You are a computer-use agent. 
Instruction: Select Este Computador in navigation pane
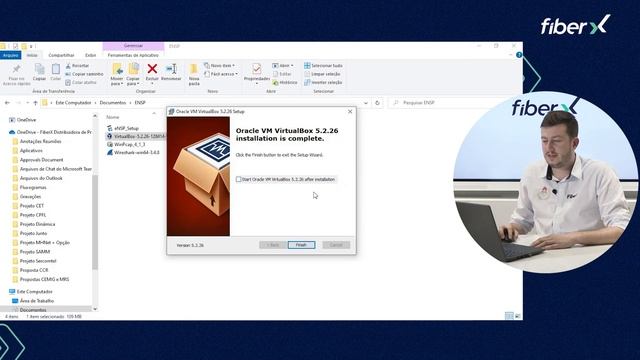31,292
